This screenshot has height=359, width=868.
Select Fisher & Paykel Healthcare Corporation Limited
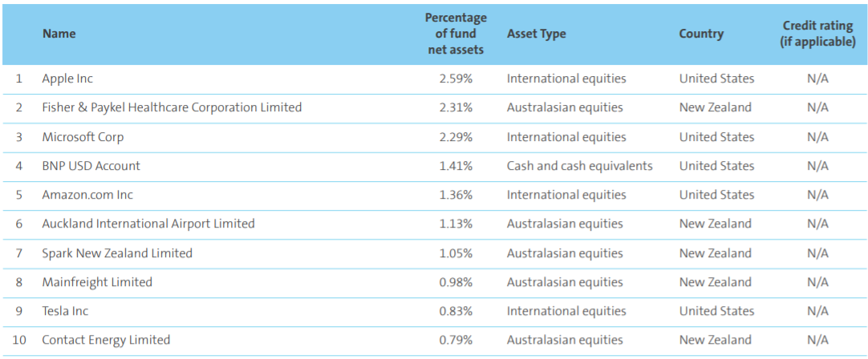point(172,107)
